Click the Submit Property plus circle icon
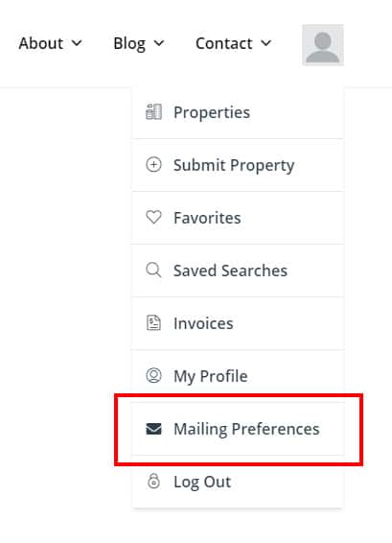 pos(153,164)
